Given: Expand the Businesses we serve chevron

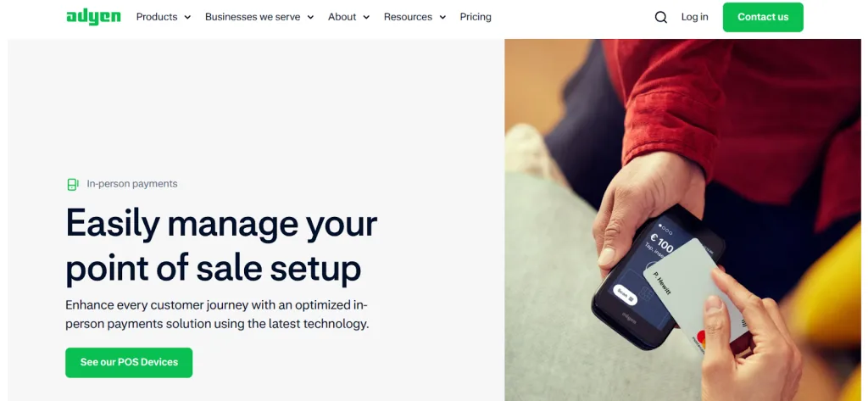Looking at the screenshot, I should [310, 17].
